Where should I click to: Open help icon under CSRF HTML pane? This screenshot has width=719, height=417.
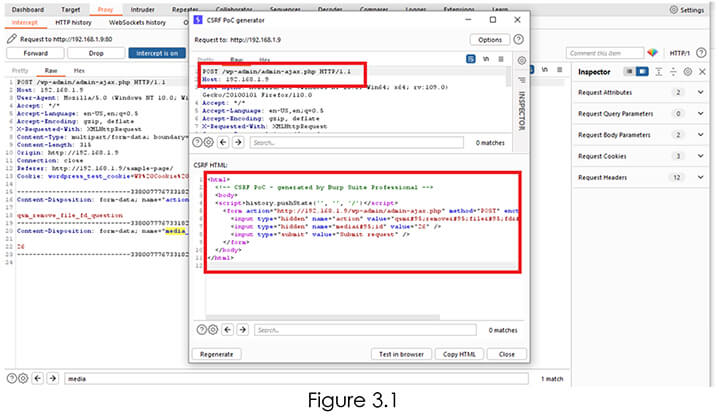[202, 329]
